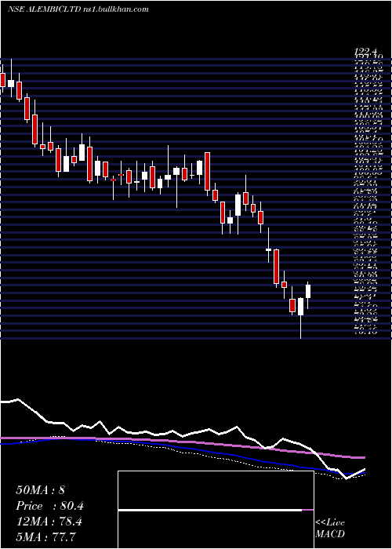Select the 50MA : 8 readout

pyautogui.click(x=40, y=490)
